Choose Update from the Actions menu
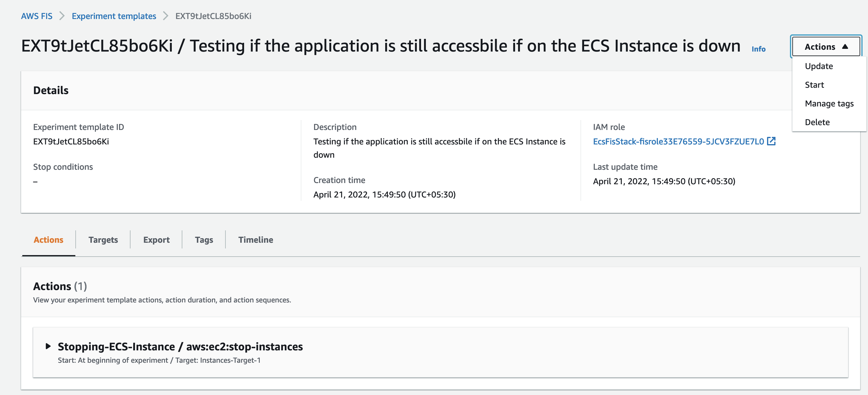The width and height of the screenshot is (868, 395). 819,66
